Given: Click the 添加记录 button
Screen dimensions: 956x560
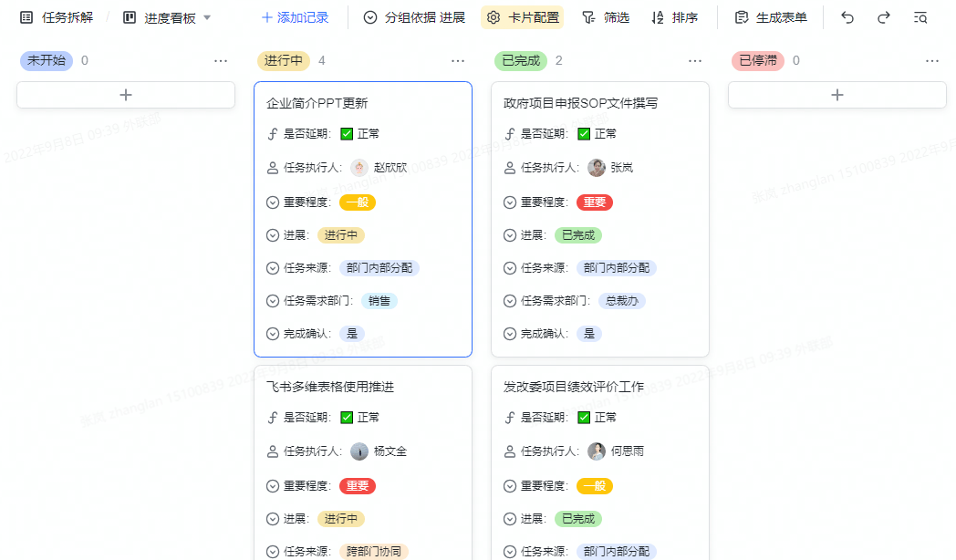Looking at the screenshot, I should [295, 17].
